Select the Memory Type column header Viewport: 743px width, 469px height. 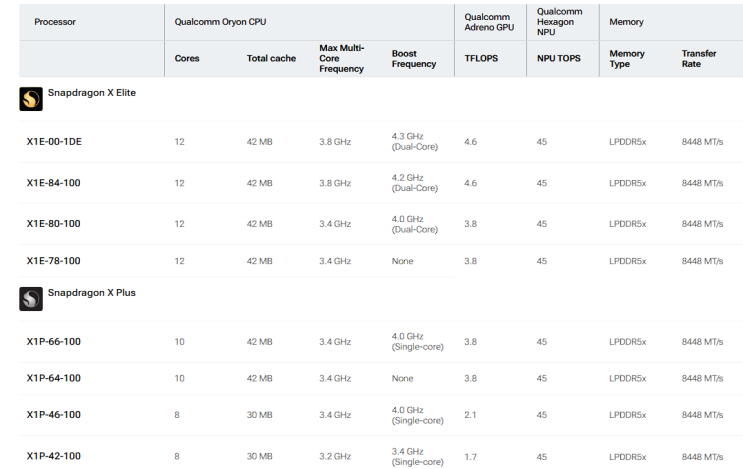click(x=626, y=58)
